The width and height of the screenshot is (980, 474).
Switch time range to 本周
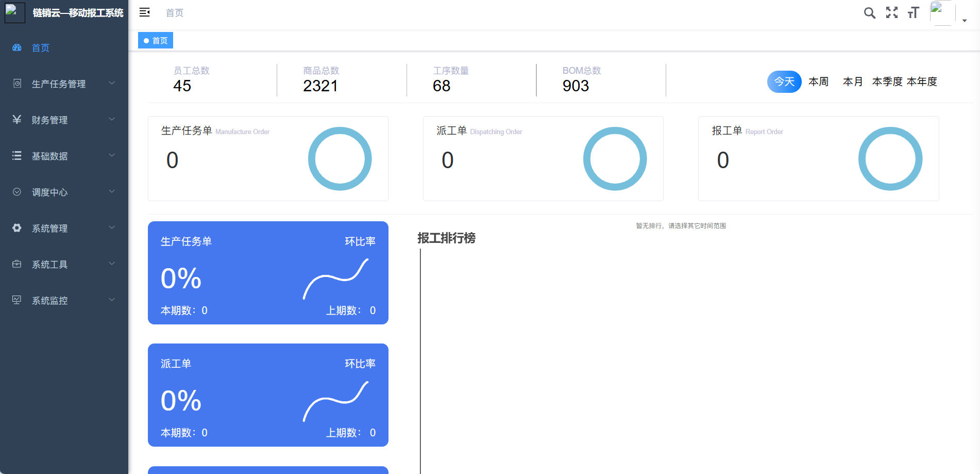[818, 81]
